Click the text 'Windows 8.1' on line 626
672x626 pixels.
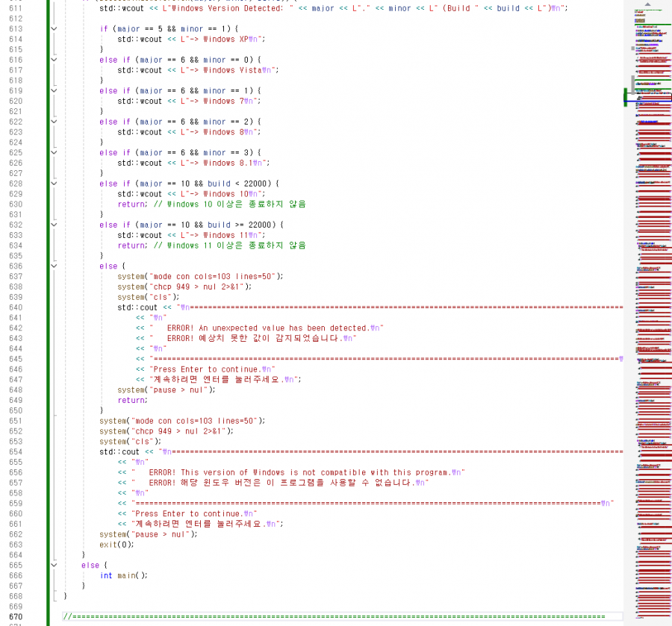pyautogui.click(x=228, y=163)
